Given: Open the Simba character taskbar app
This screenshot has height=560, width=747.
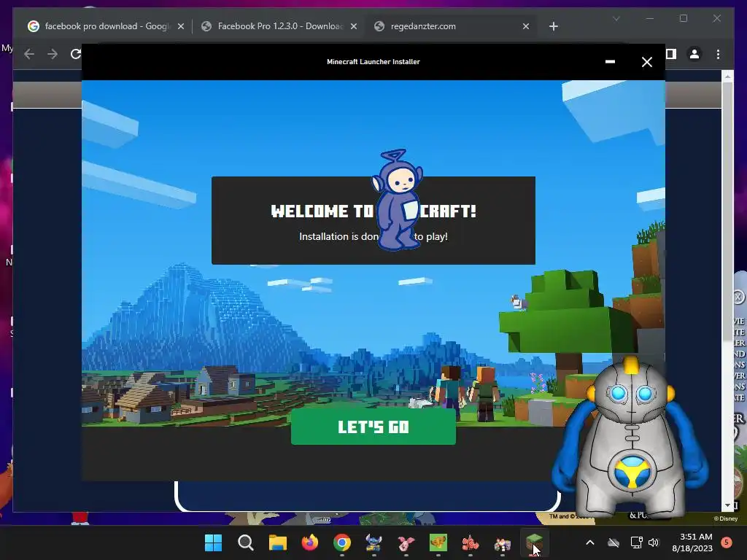Looking at the screenshot, I should (438, 542).
